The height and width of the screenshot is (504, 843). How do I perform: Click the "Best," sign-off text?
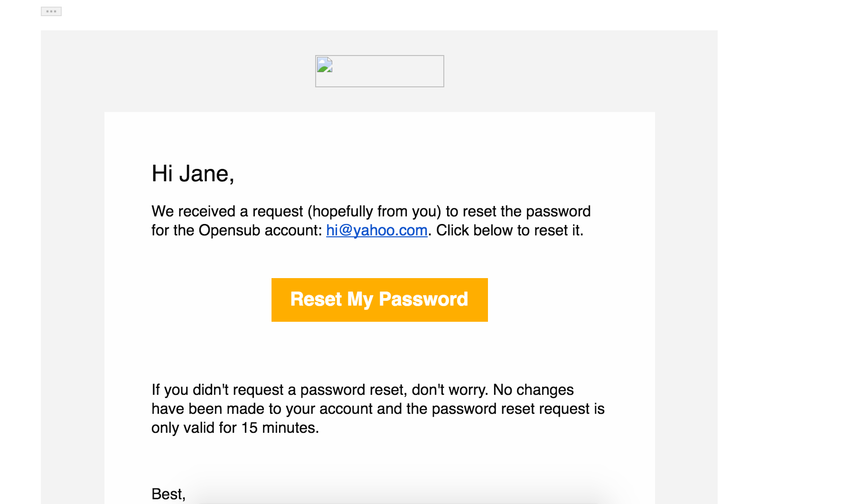pos(169,494)
